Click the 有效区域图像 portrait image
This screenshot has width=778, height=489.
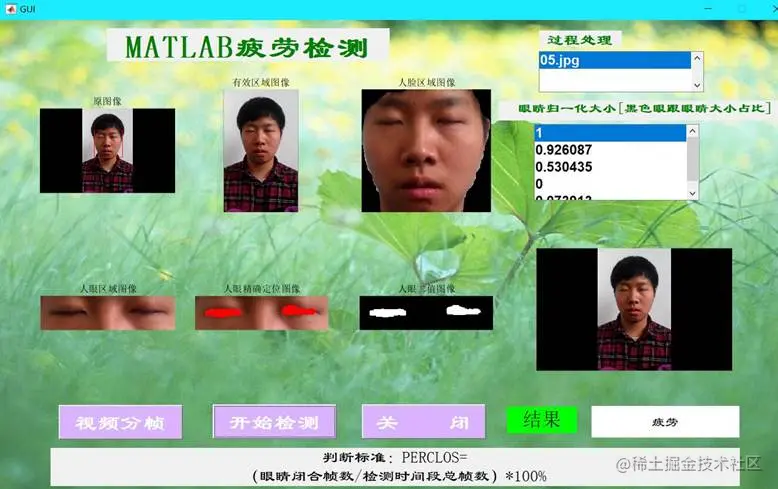(x=261, y=151)
